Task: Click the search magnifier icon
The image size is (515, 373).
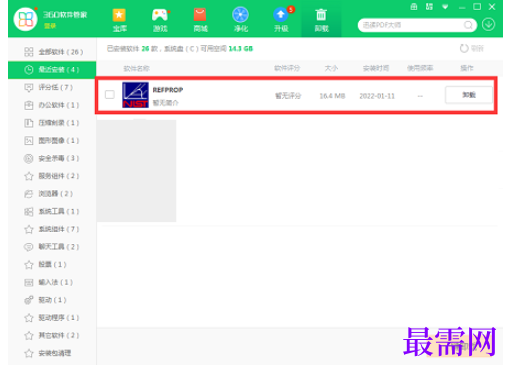Action: (x=468, y=25)
